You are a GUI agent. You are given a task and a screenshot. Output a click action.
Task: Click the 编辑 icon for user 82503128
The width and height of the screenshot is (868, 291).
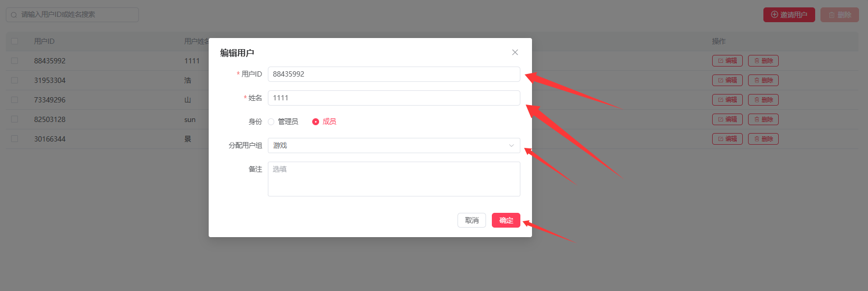pos(727,119)
